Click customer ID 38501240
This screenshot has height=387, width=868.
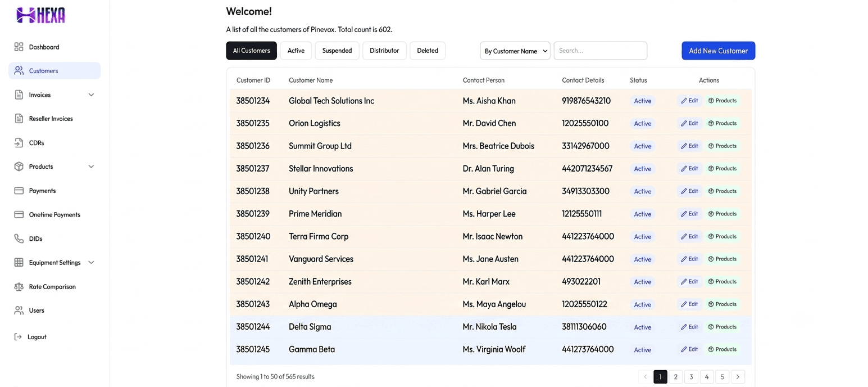click(253, 236)
